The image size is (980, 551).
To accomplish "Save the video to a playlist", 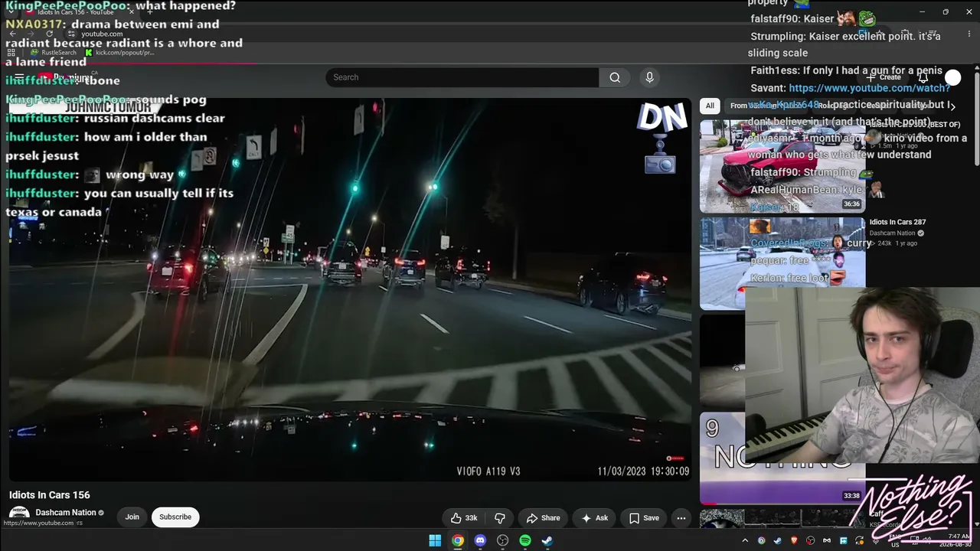I will coord(644,518).
